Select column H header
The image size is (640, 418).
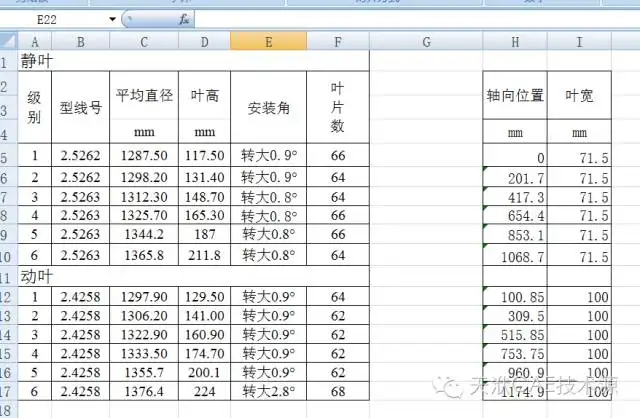click(515, 42)
